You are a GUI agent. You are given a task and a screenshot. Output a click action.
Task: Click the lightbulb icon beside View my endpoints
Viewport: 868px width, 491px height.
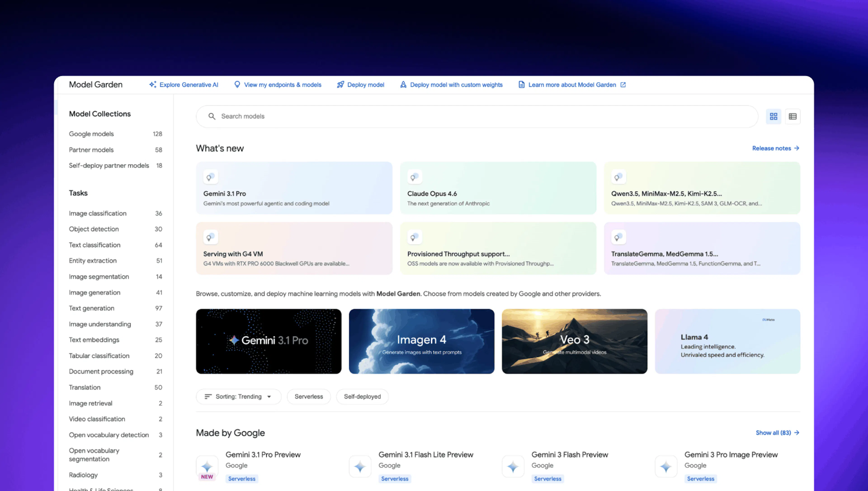(237, 85)
